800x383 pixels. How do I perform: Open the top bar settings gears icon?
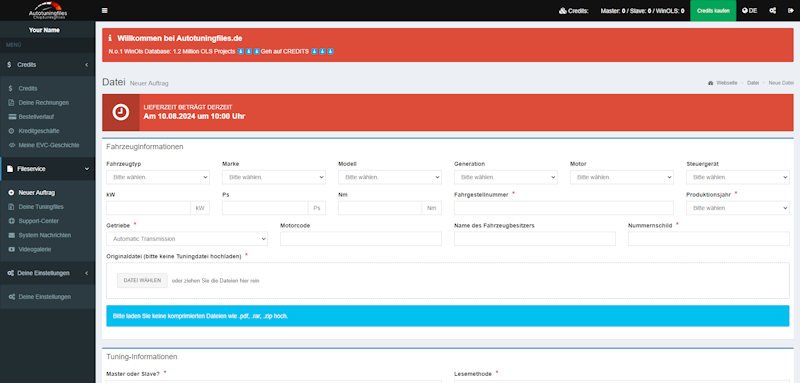pyautogui.click(x=772, y=11)
